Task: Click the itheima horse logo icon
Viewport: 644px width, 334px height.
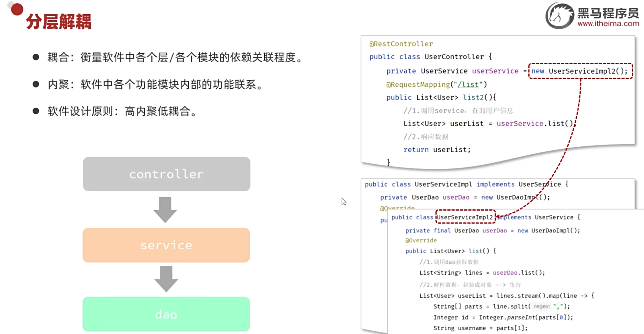Action: point(560,16)
